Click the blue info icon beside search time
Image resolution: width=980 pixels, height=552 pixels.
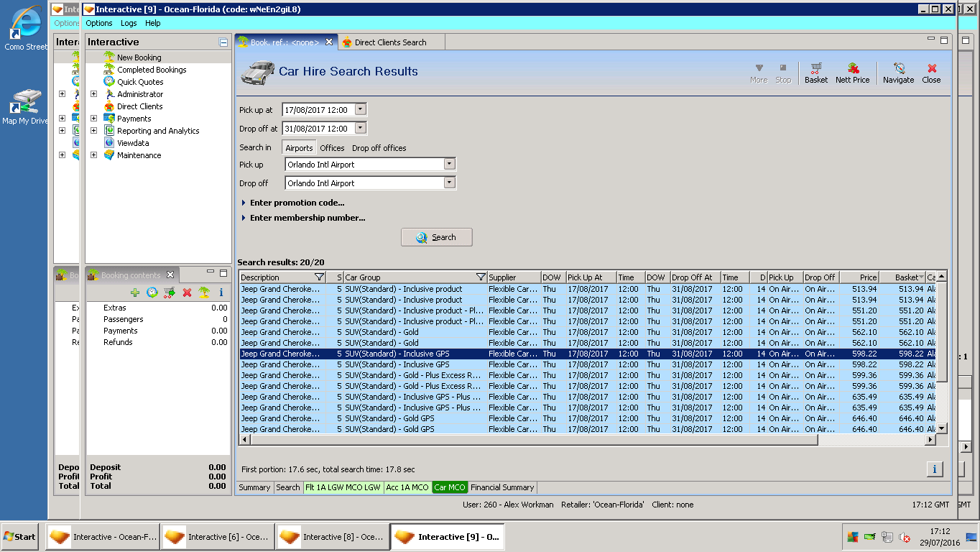click(934, 469)
